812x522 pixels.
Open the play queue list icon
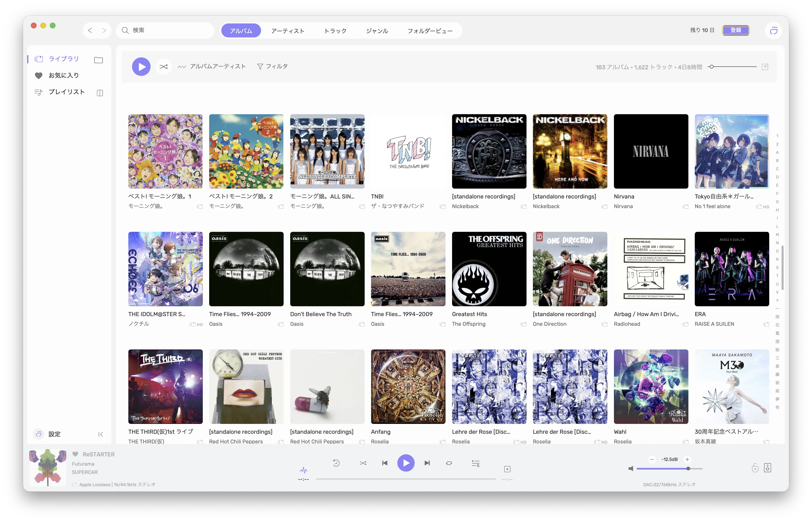(476, 463)
